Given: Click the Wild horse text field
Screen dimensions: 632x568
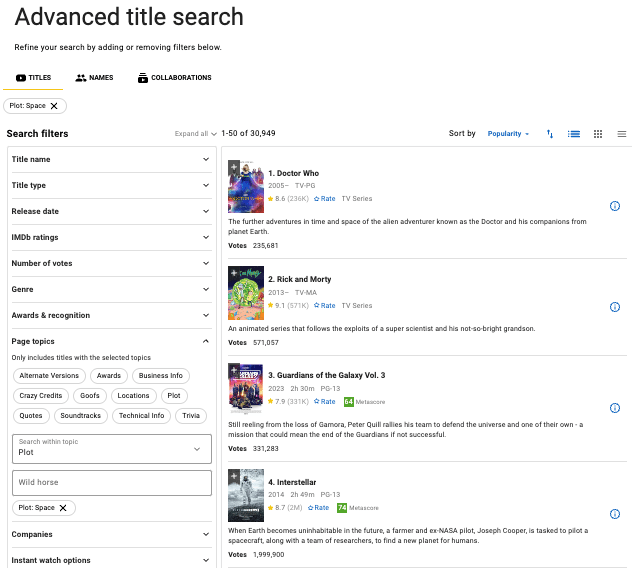Looking at the screenshot, I should tap(111, 482).
